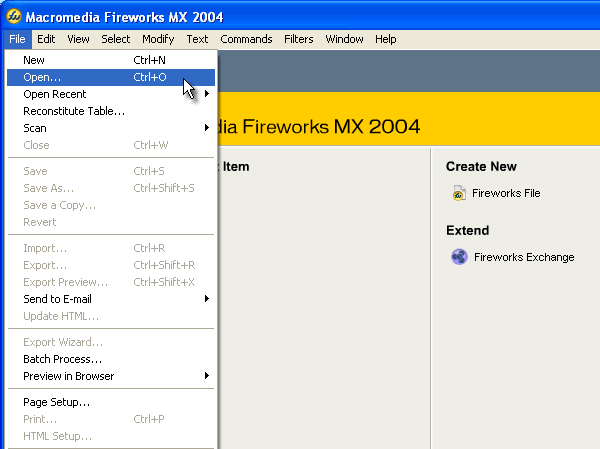
Task: Open the Help menu
Action: pos(386,39)
